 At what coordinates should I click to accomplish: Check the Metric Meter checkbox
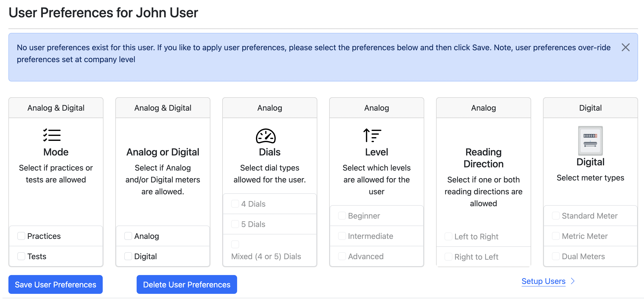click(555, 236)
